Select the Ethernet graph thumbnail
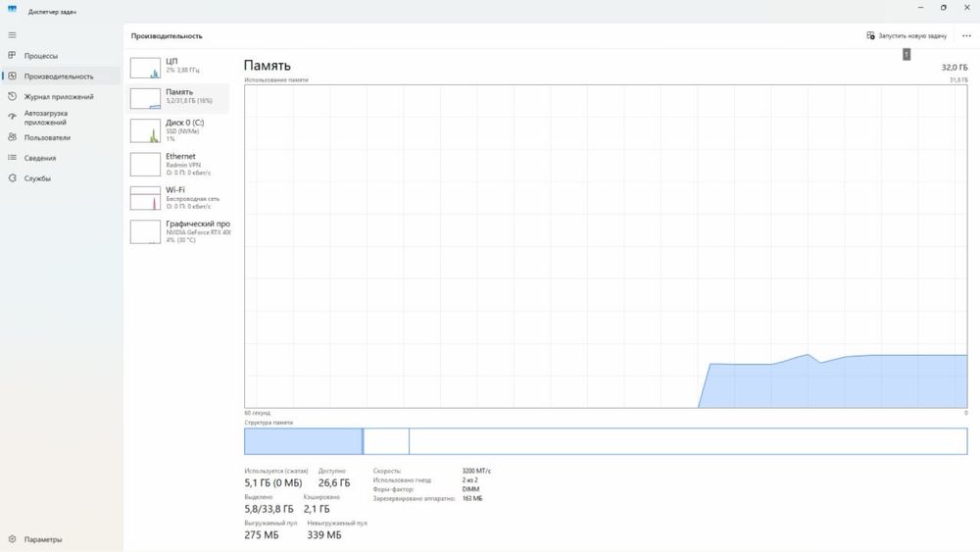The height and width of the screenshot is (552, 980). pyautogui.click(x=145, y=165)
